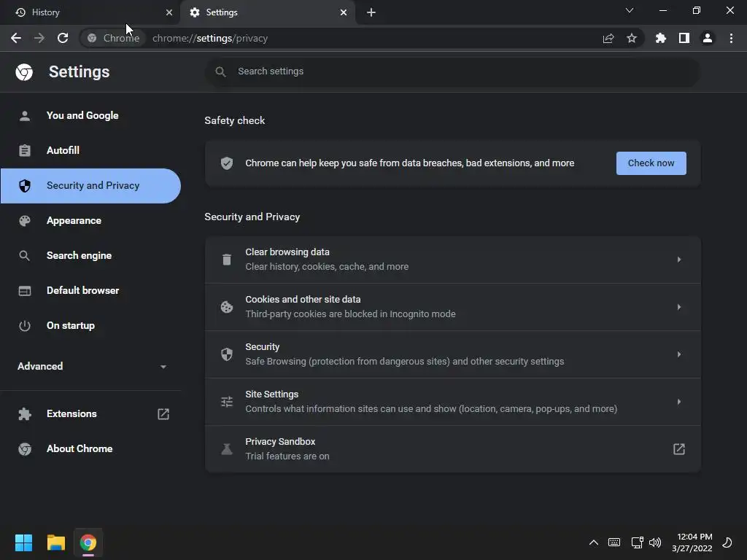This screenshot has width=747, height=560.
Task: Open File Explorer from taskbar
Action: point(55,542)
